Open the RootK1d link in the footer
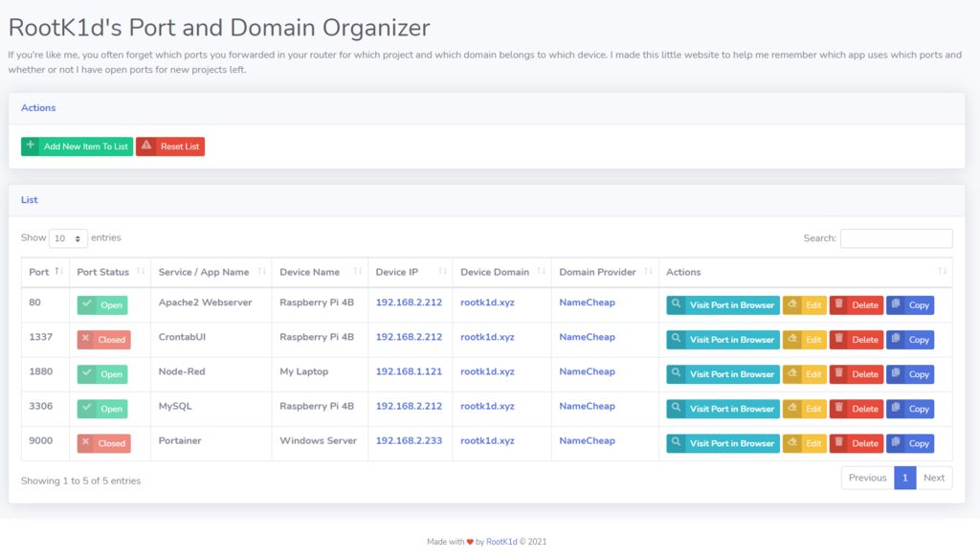Screen dimensions: 980x560 pyautogui.click(x=501, y=542)
